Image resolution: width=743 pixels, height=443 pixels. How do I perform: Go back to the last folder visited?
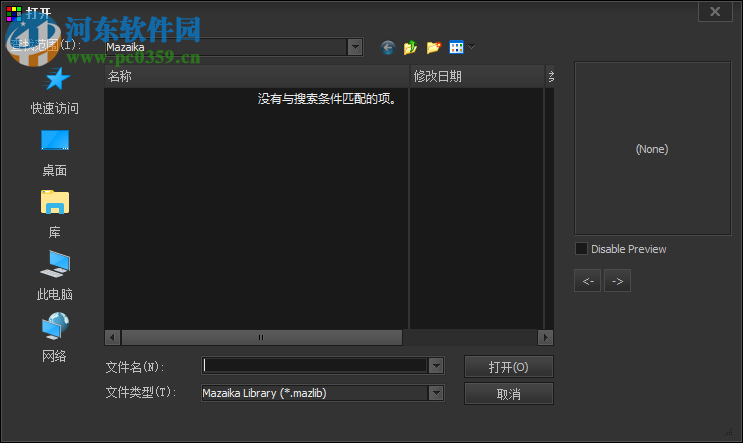(x=388, y=47)
